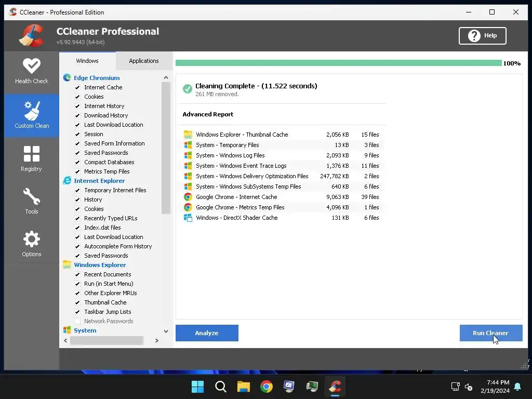Click the Analyze button
Image resolution: width=532 pixels, height=399 pixels.
(207, 333)
